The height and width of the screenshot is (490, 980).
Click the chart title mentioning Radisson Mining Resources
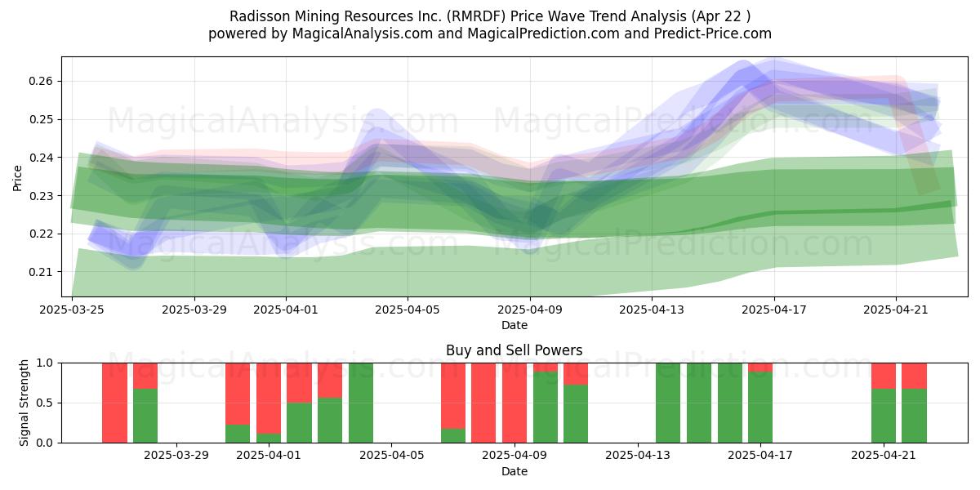coord(490,16)
